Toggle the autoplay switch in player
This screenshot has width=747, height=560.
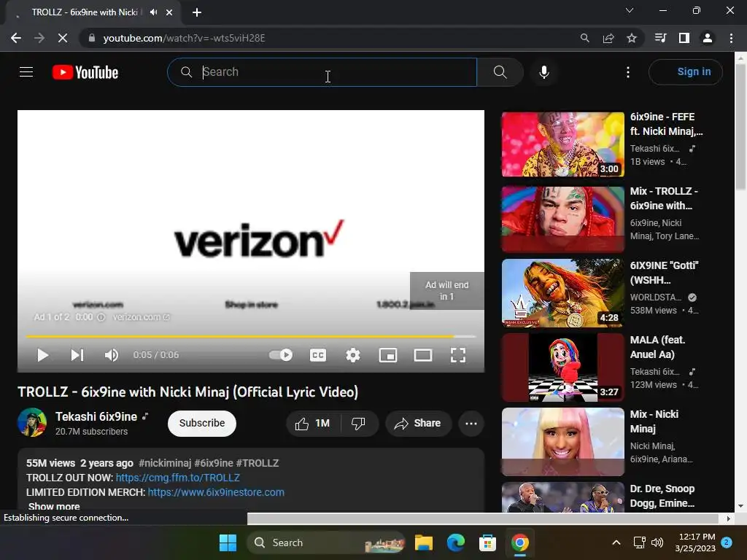281,355
